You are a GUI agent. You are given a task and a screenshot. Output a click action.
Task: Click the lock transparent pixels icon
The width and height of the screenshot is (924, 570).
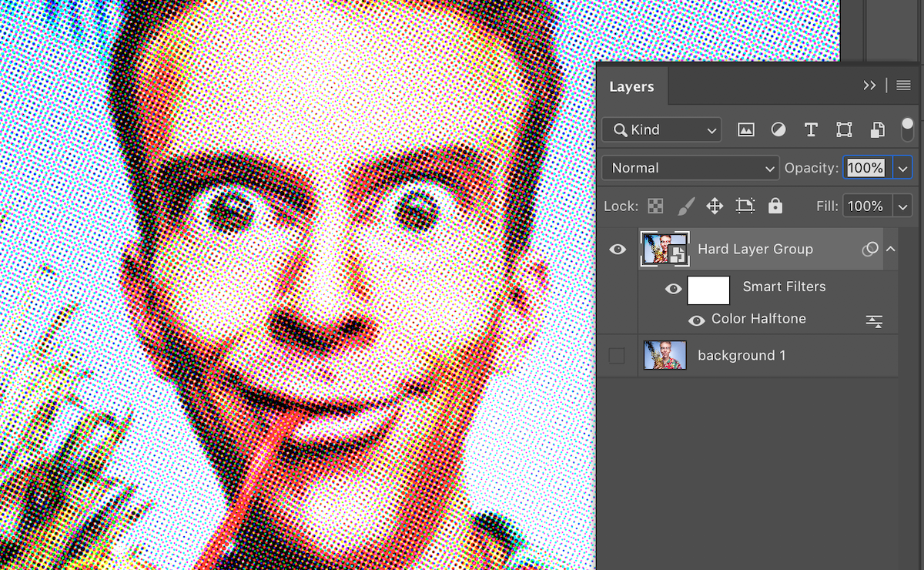[655, 206]
